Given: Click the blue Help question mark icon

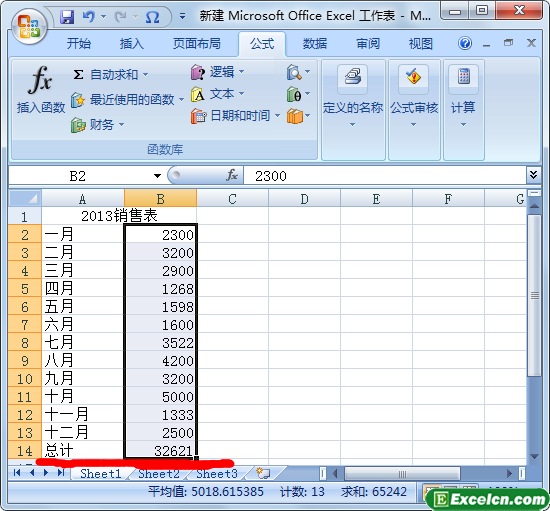Looking at the screenshot, I should click(465, 43).
